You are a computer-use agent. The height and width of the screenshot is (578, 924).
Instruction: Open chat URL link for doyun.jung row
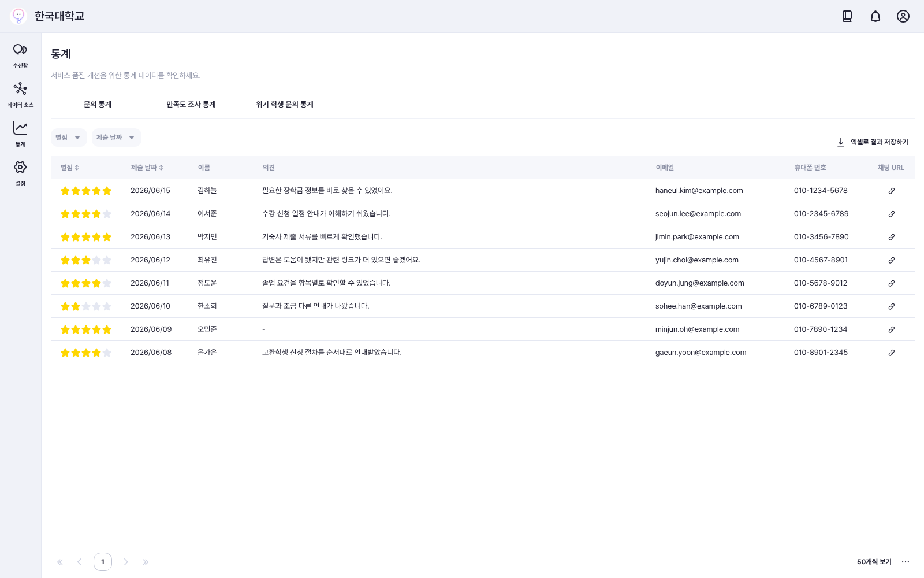click(x=892, y=283)
